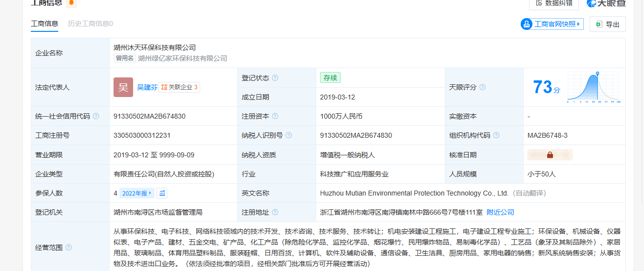Click help icon beside 统一社会信用代码
This screenshot has height=271, width=644.
pos(96,116)
